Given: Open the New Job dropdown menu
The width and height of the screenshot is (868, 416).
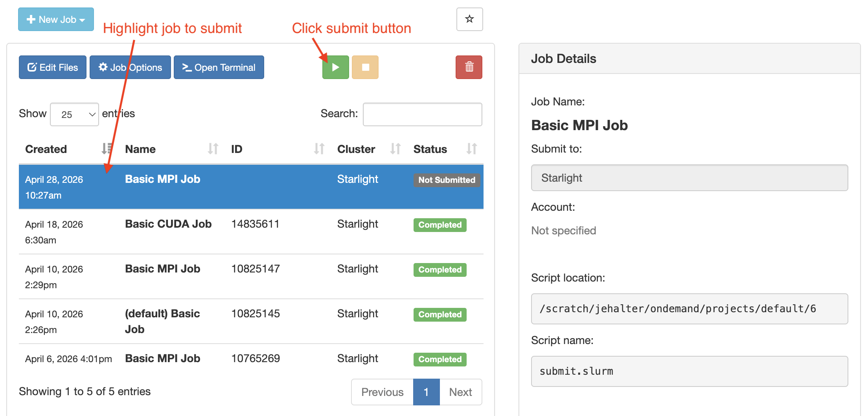Looking at the screenshot, I should point(56,19).
